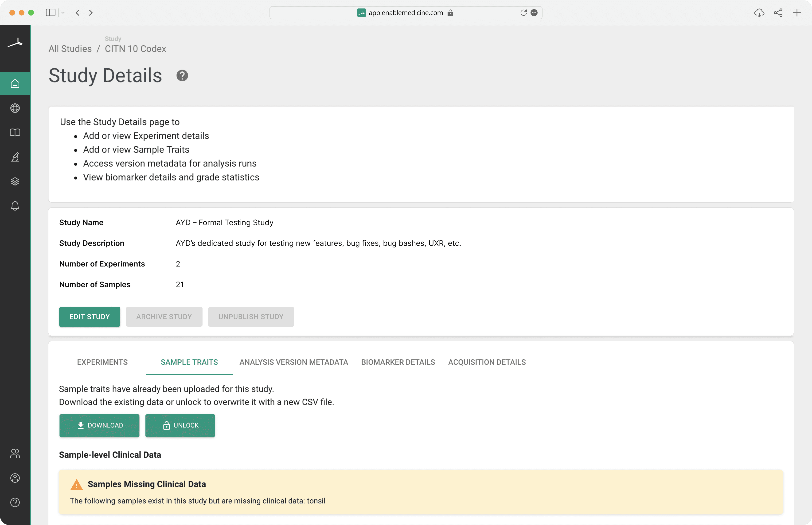Click the Unpublish Study button
The image size is (812, 525).
pyautogui.click(x=251, y=317)
